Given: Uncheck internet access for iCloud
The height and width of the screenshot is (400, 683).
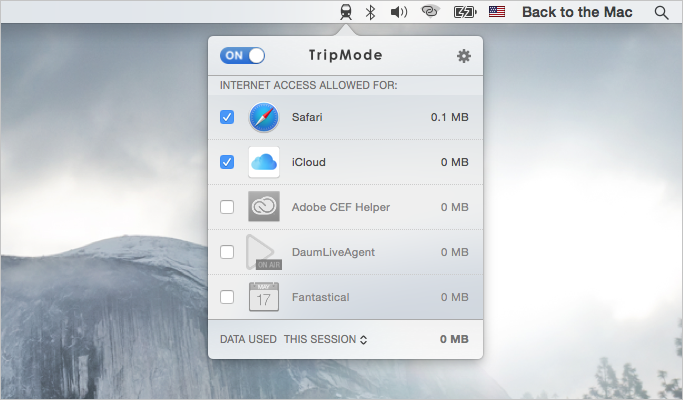Looking at the screenshot, I should pos(227,162).
